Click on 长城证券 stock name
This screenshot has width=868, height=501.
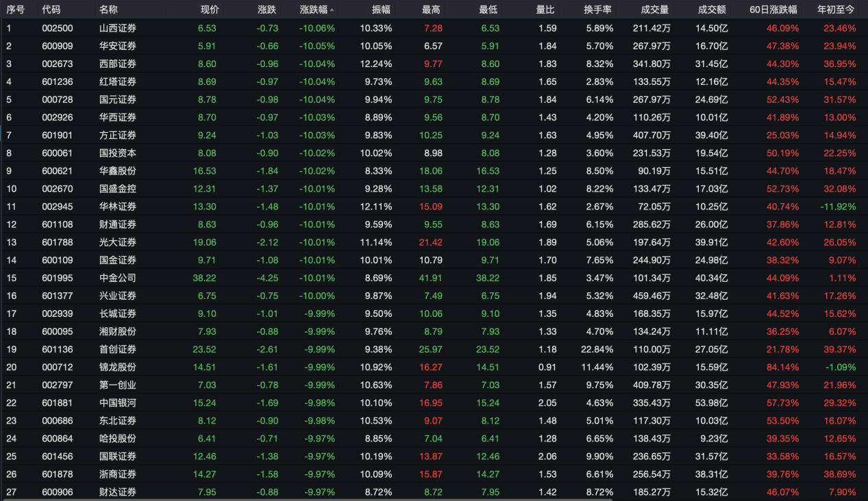click(118, 313)
